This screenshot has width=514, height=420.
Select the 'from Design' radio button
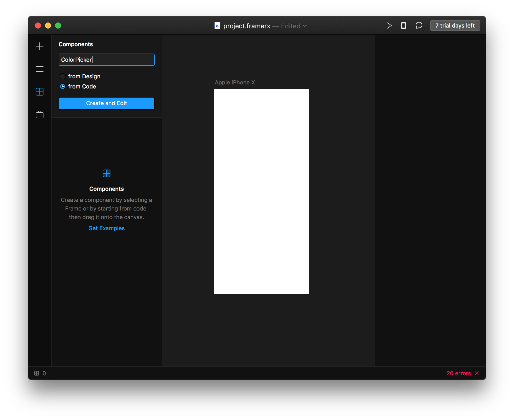click(x=63, y=76)
